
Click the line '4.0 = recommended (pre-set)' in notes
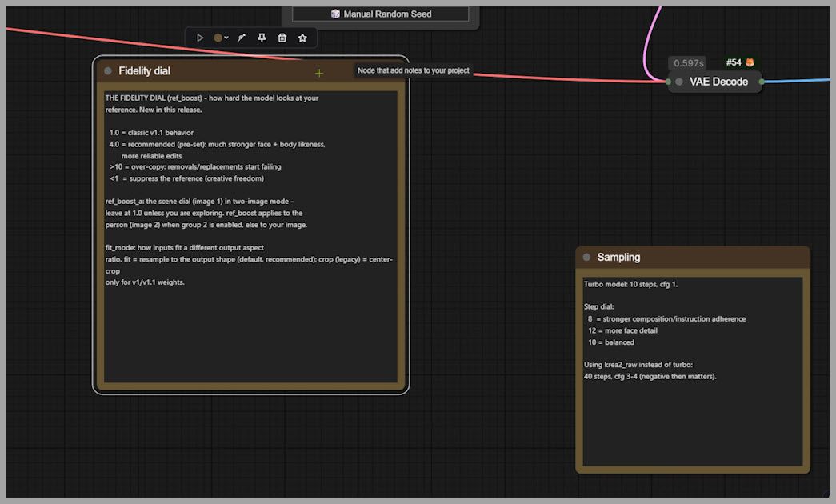(217, 144)
